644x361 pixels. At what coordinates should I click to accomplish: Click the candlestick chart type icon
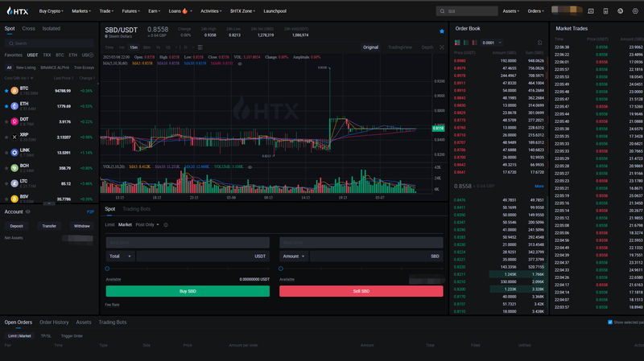pos(186,47)
